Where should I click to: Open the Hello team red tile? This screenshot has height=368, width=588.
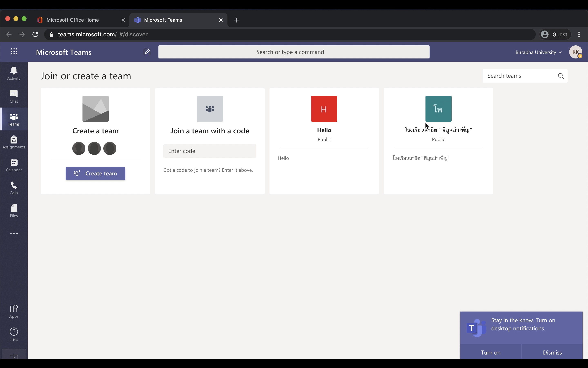point(324,109)
